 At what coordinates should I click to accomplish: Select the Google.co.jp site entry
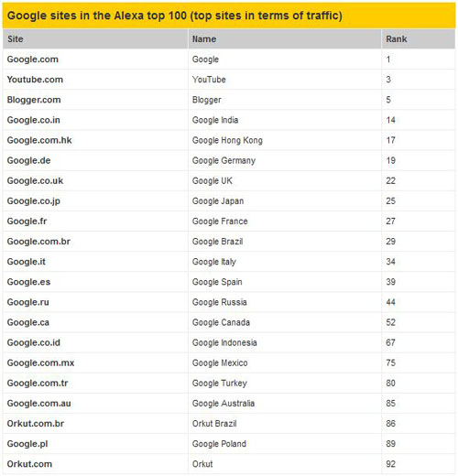coord(34,201)
